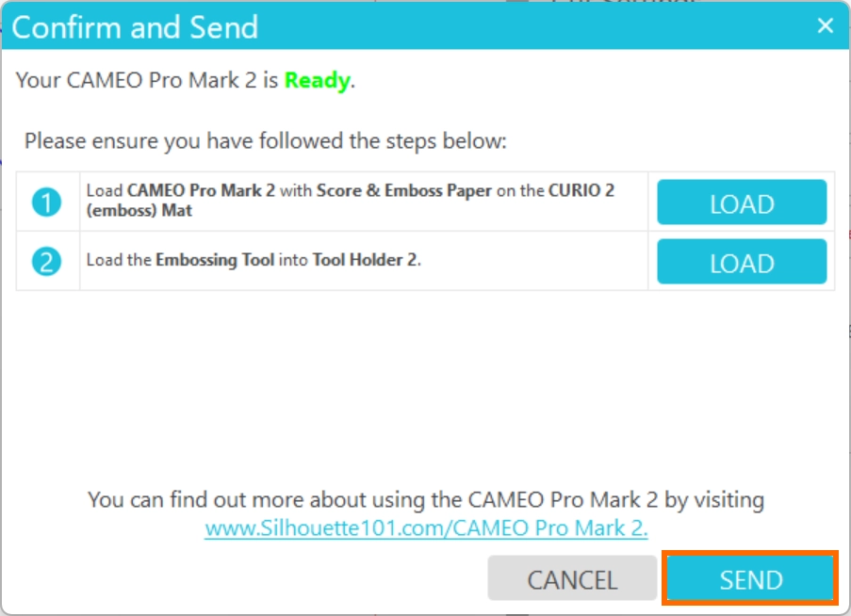The width and height of the screenshot is (851, 616).
Task: Click the 'Tool Holder 2' bold label
Action: 365,260
